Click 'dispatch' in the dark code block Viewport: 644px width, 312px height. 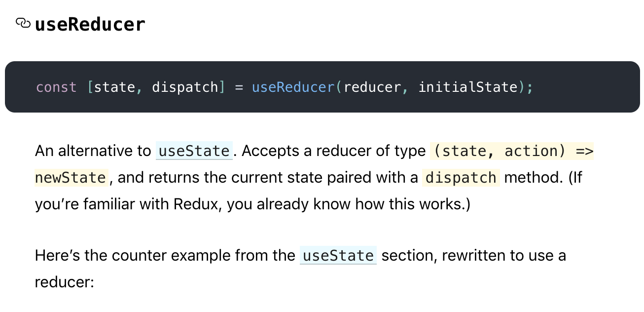185,87
